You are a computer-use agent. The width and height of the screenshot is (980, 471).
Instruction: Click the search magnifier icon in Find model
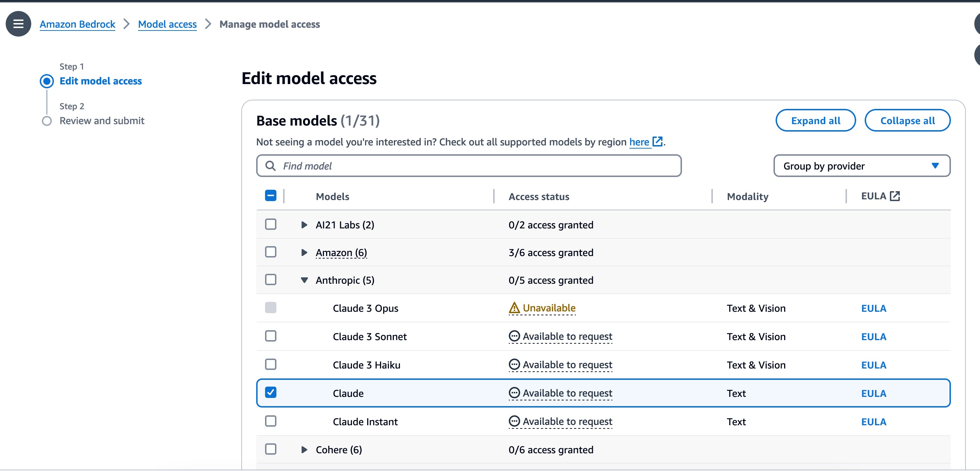point(270,166)
